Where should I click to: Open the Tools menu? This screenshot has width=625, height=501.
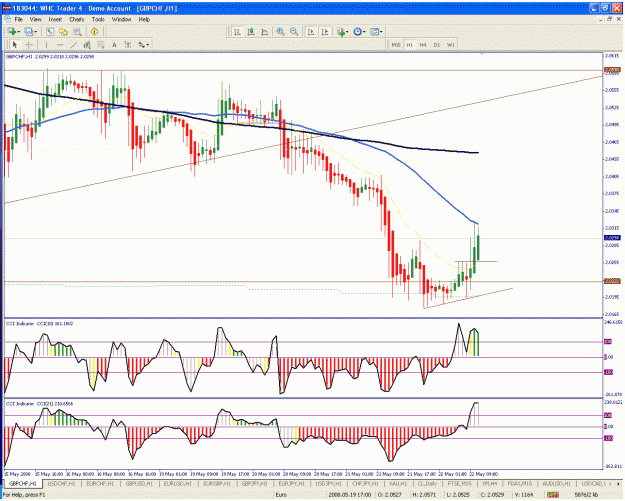pos(98,19)
